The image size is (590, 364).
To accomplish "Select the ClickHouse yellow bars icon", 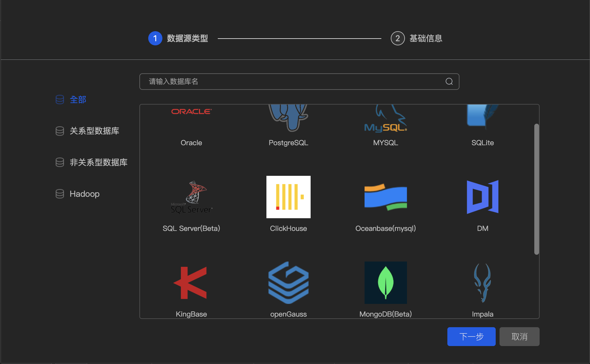I will click(x=288, y=197).
